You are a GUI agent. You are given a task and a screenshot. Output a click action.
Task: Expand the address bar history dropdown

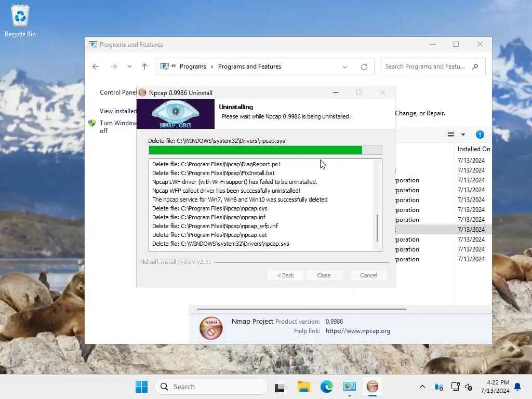point(345,67)
